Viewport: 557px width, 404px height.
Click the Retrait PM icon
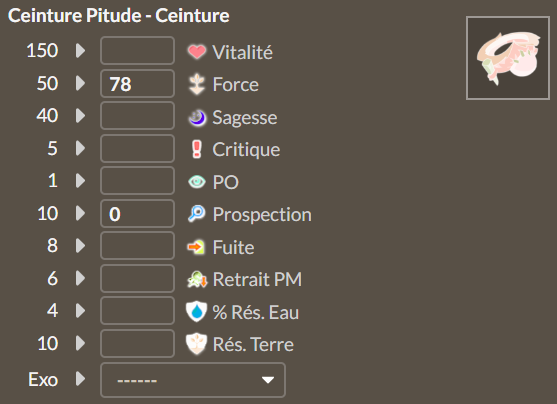[x=197, y=279]
